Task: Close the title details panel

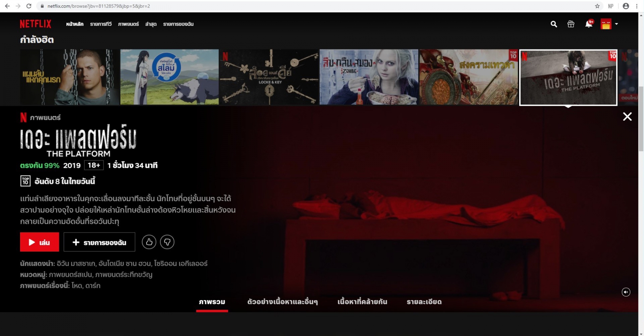Action: click(627, 117)
